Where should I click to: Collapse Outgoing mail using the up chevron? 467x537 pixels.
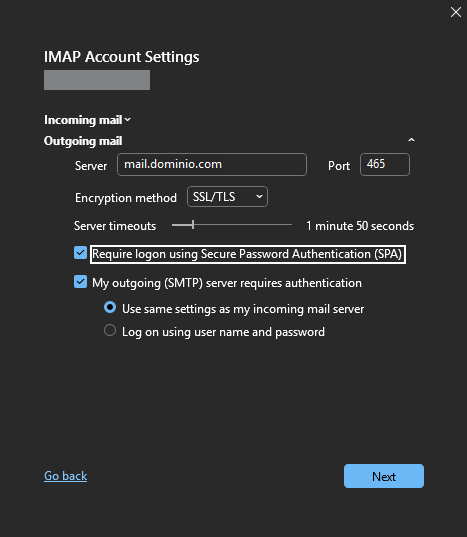(411, 140)
